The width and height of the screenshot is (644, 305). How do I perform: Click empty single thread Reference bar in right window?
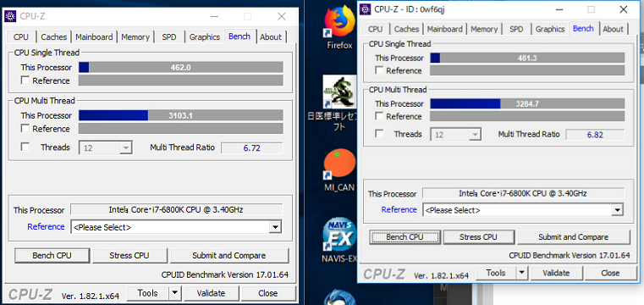tap(527, 70)
